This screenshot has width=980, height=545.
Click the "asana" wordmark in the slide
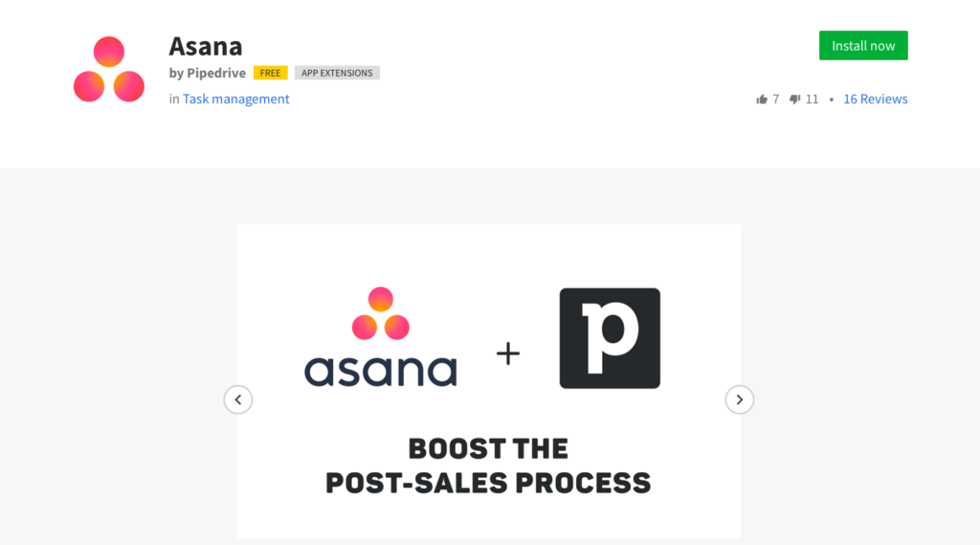380,370
